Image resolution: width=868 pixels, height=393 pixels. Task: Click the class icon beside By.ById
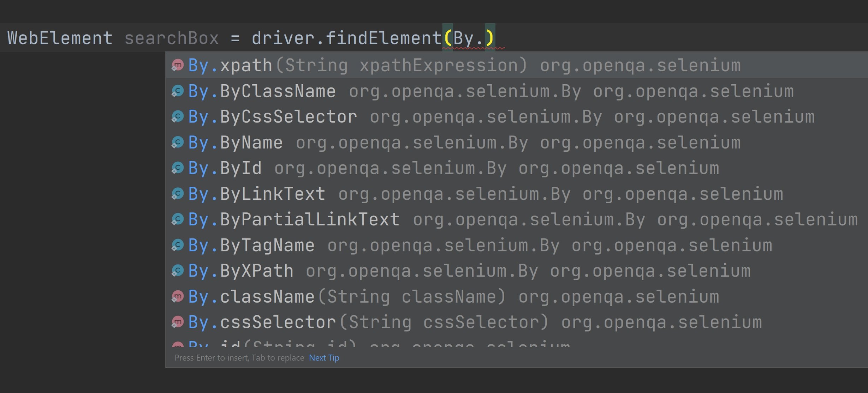click(x=178, y=168)
